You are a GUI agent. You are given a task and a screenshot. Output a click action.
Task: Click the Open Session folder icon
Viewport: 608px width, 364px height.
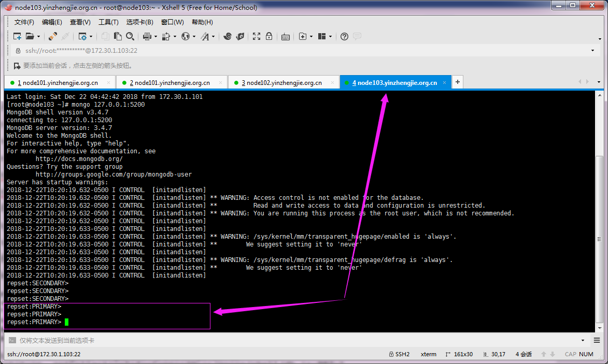pyautogui.click(x=30, y=36)
